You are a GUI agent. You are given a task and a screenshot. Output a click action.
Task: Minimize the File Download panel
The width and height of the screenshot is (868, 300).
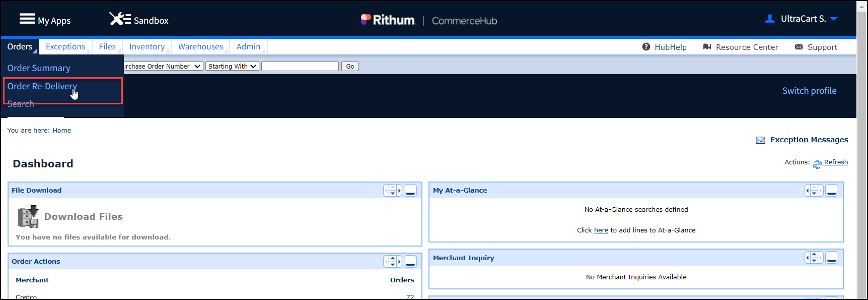click(x=410, y=191)
